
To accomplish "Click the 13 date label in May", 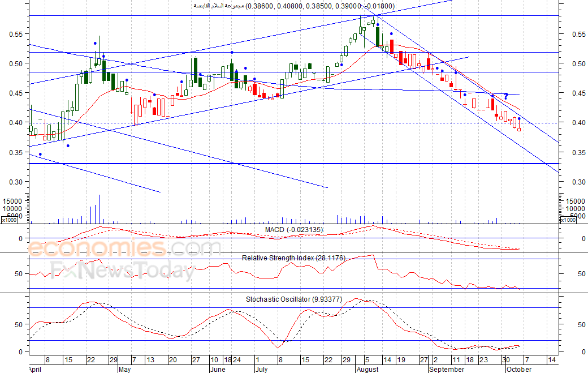I will point(150,360).
